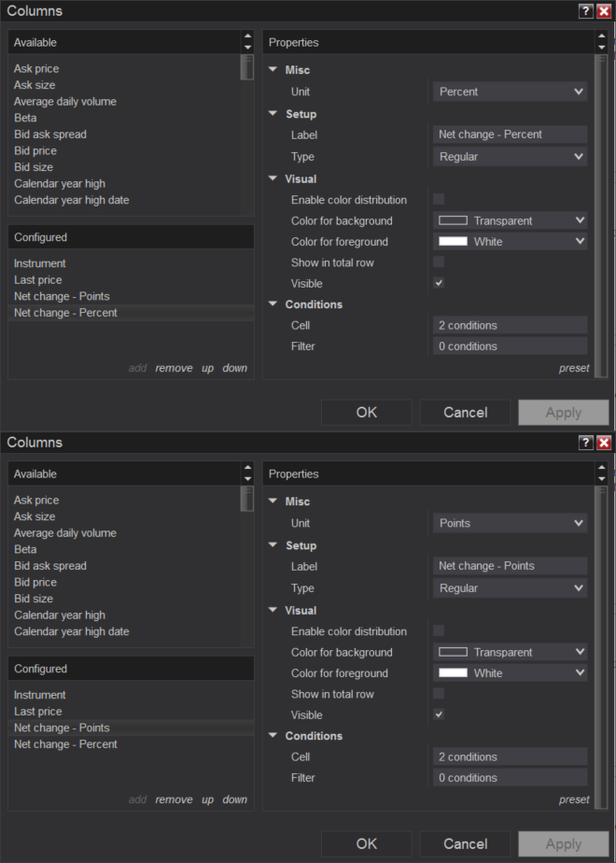Check Show in total row in the upper dialog
The image size is (616, 863).
[x=439, y=262]
